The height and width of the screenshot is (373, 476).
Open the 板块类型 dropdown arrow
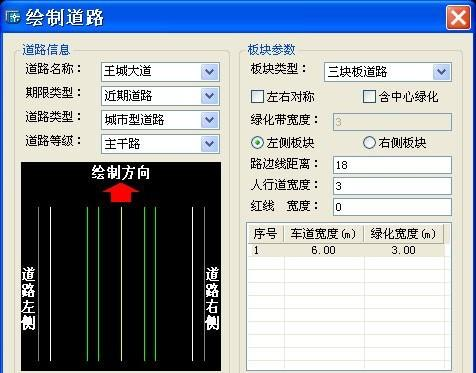point(441,72)
